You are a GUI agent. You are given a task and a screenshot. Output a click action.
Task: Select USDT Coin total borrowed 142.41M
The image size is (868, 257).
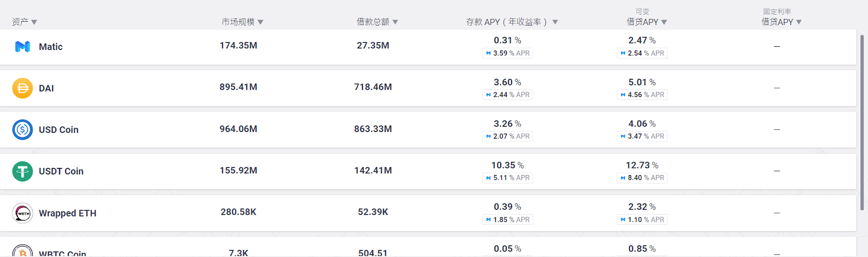pyautogui.click(x=373, y=170)
